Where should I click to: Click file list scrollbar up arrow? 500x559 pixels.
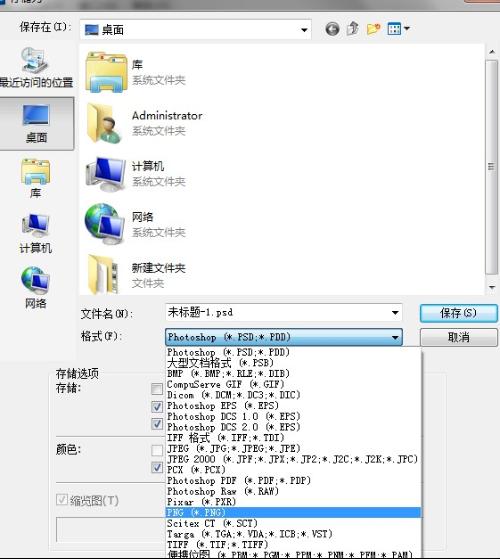point(492,52)
